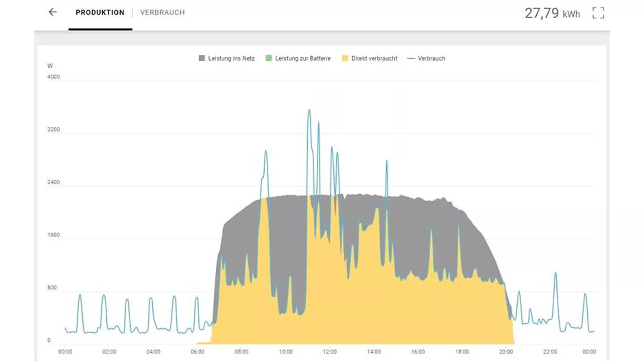Click the 02:00 time axis label
644x361 pixels.
click(x=109, y=352)
